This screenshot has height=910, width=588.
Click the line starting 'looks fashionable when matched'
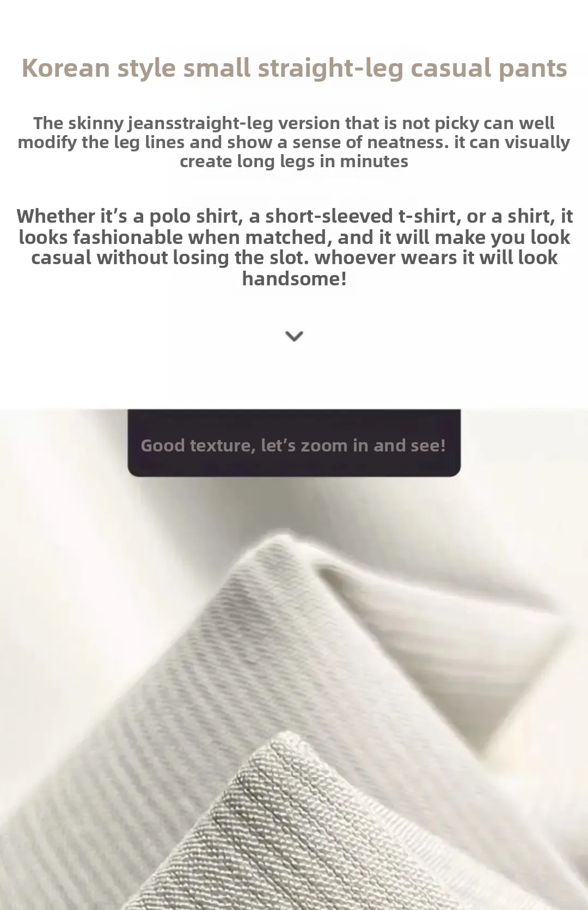tap(294, 237)
